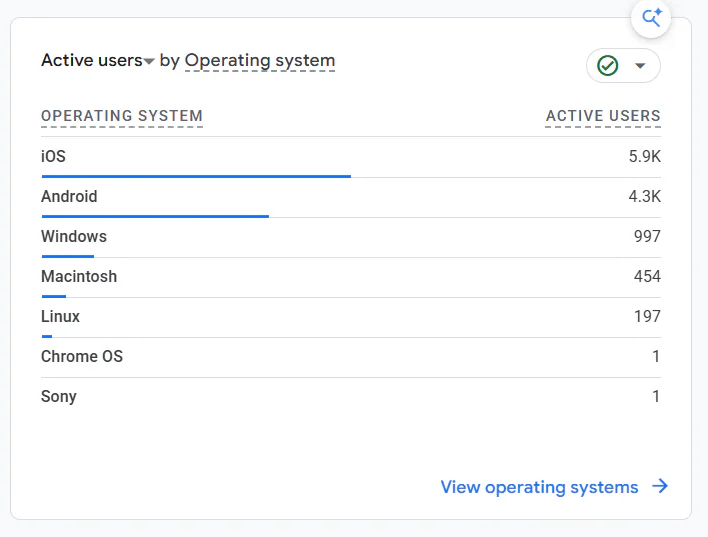Open the Insights sparkle search icon

click(651, 18)
